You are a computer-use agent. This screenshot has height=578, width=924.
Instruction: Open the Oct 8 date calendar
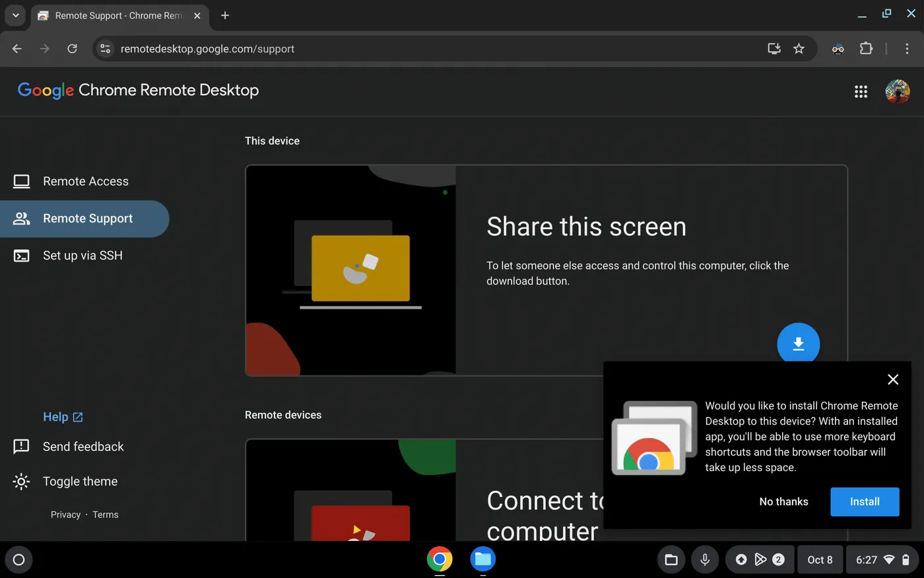pyautogui.click(x=820, y=560)
